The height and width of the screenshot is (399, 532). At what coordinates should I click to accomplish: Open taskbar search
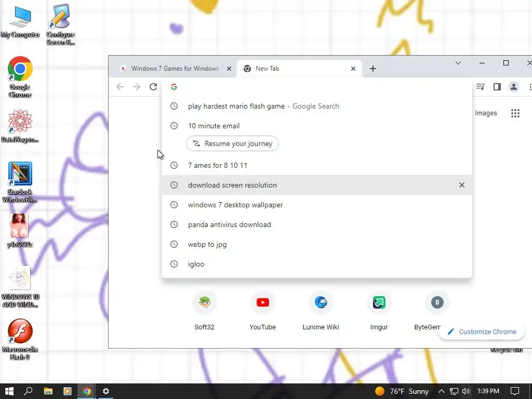[29, 391]
